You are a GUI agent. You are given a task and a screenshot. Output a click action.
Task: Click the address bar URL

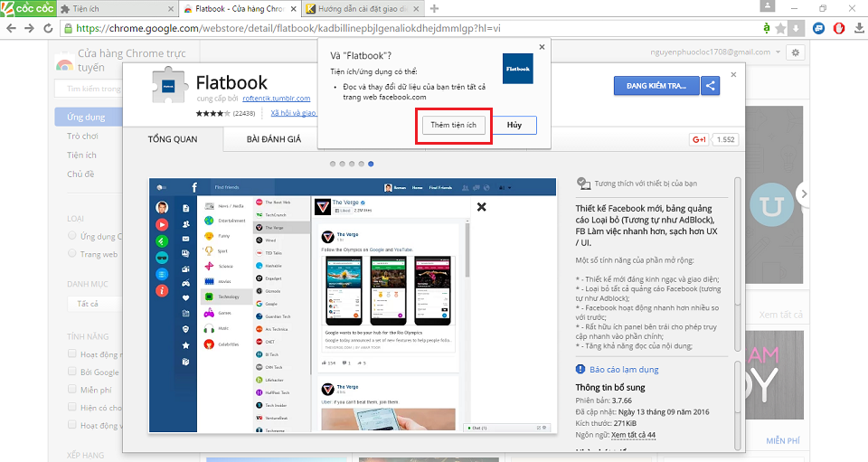click(x=288, y=28)
